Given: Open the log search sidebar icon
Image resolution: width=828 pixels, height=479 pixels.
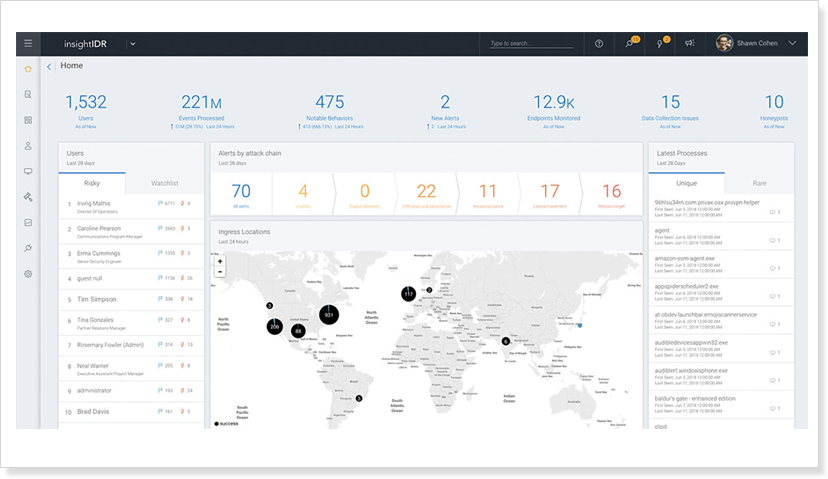Looking at the screenshot, I should click(x=28, y=95).
